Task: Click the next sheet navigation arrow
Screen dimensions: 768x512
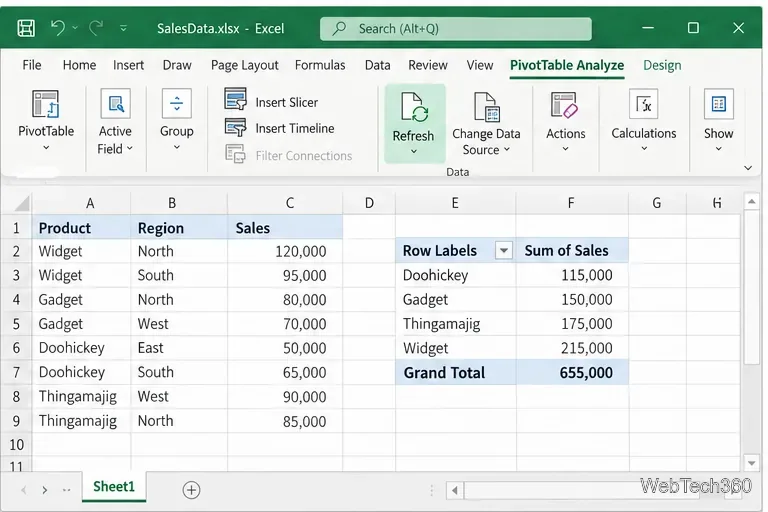Action: [x=45, y=490]
